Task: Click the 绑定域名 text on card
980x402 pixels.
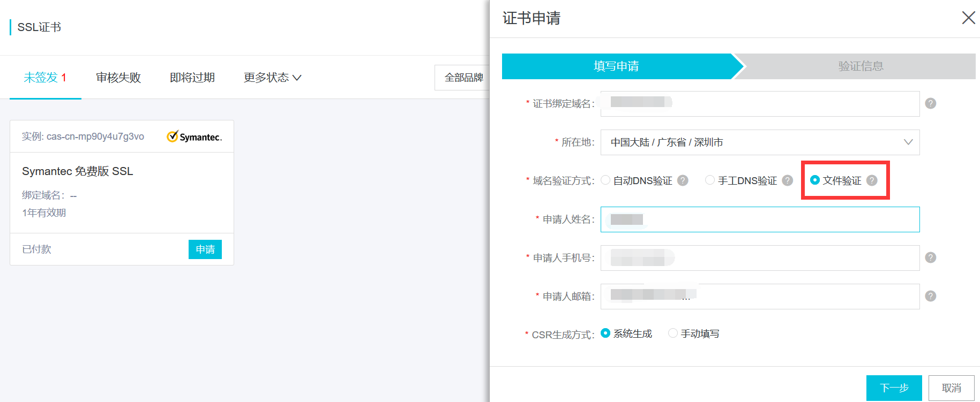Action: [x=43, y=195]
